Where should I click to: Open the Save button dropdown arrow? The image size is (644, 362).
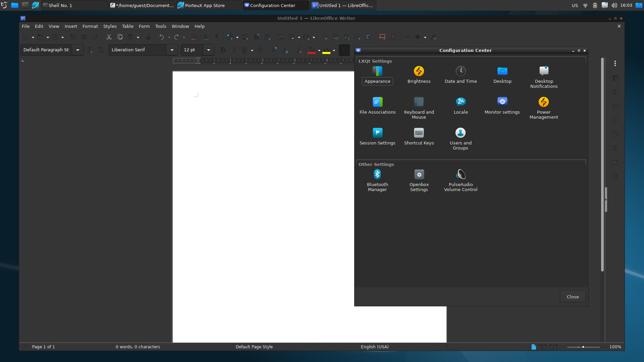(x=62, y=38)
